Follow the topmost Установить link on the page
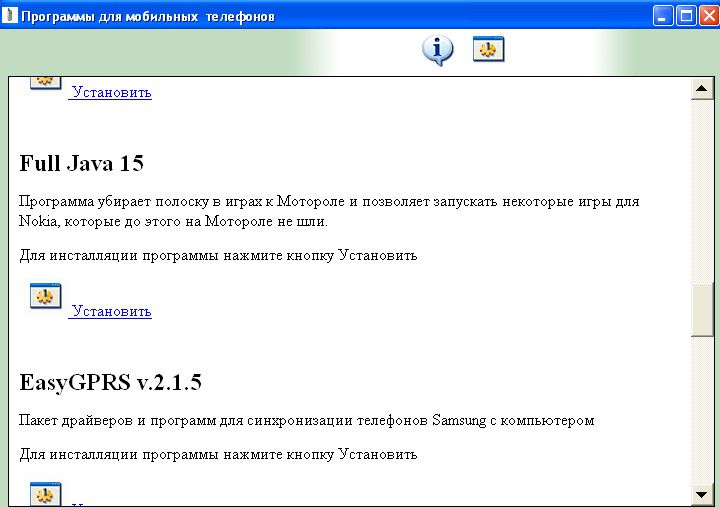Viewport: 720px width, 508px height. coord(111,93)
